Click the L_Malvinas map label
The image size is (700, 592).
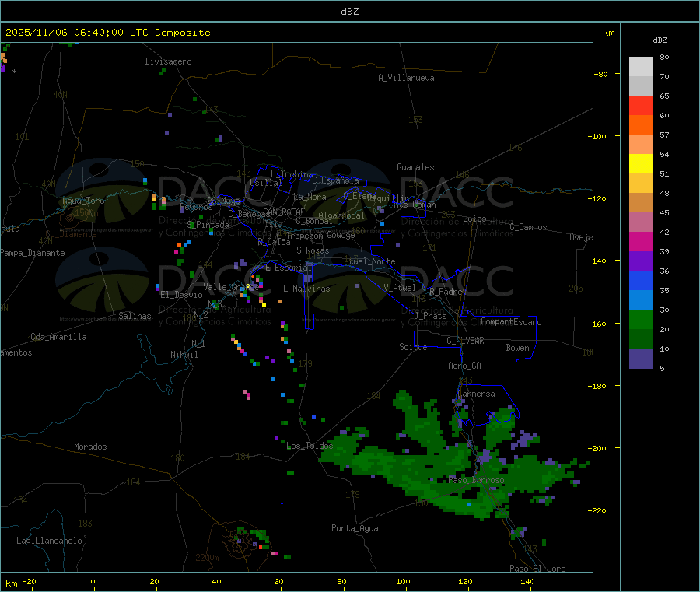tap(306, 289)
